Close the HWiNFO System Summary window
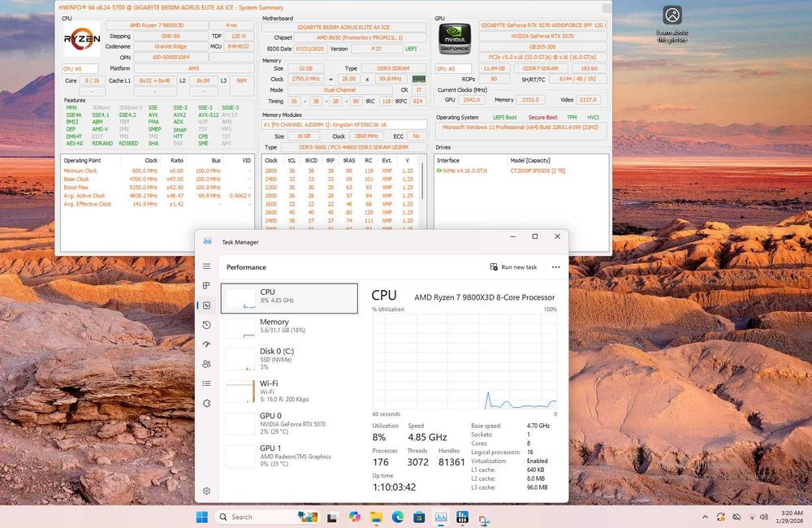 coord(606,8)
